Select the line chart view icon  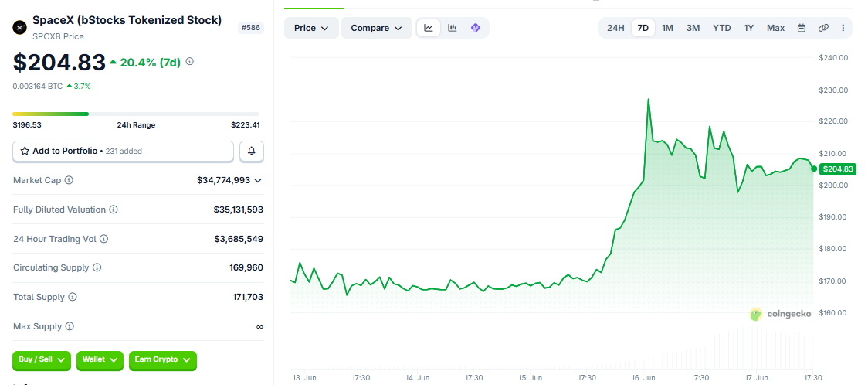point(429,28)
